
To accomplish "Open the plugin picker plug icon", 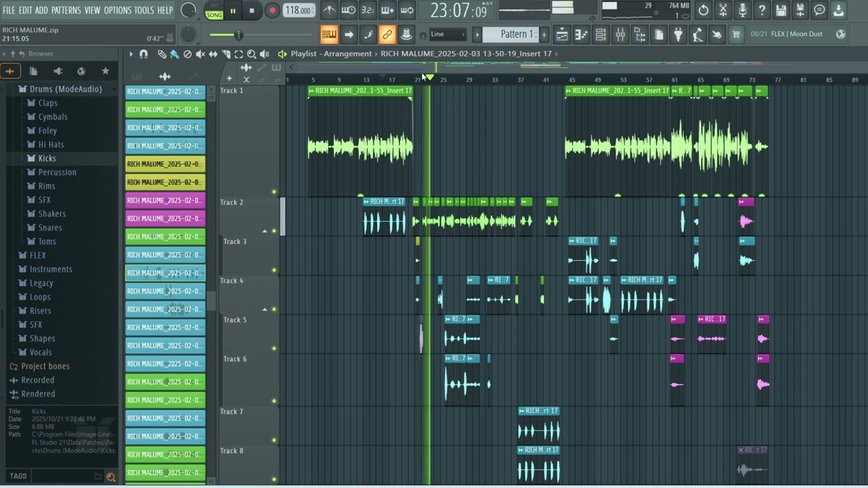I will [x=678, y=35].
